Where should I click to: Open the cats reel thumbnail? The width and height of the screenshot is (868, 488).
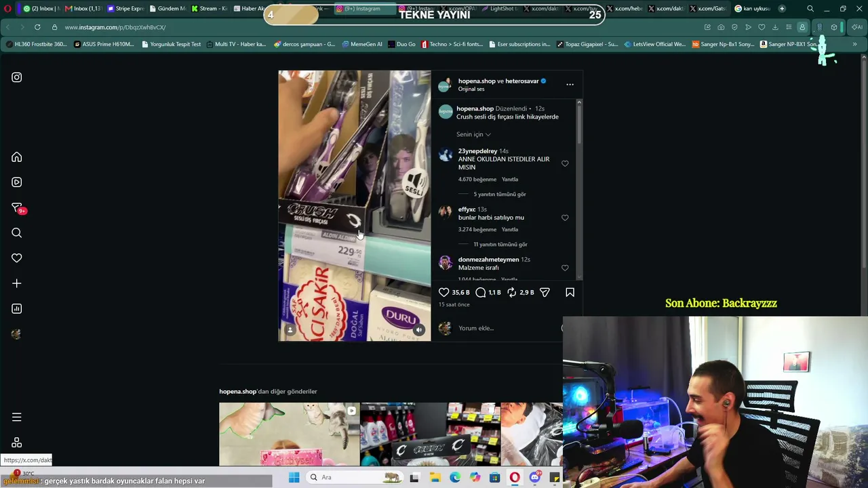(x=290, y=434)
